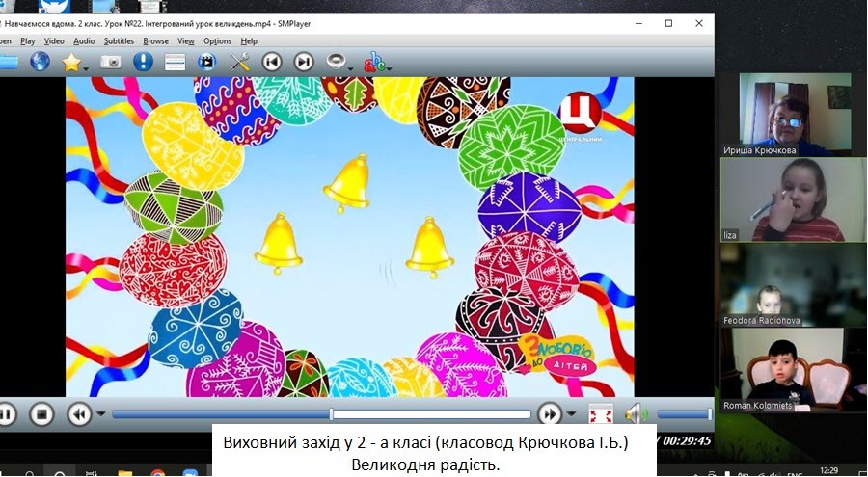This screenshot has height=477, width=868.
Task: Click the film clip icon in the toolbar
Action: 206,63
